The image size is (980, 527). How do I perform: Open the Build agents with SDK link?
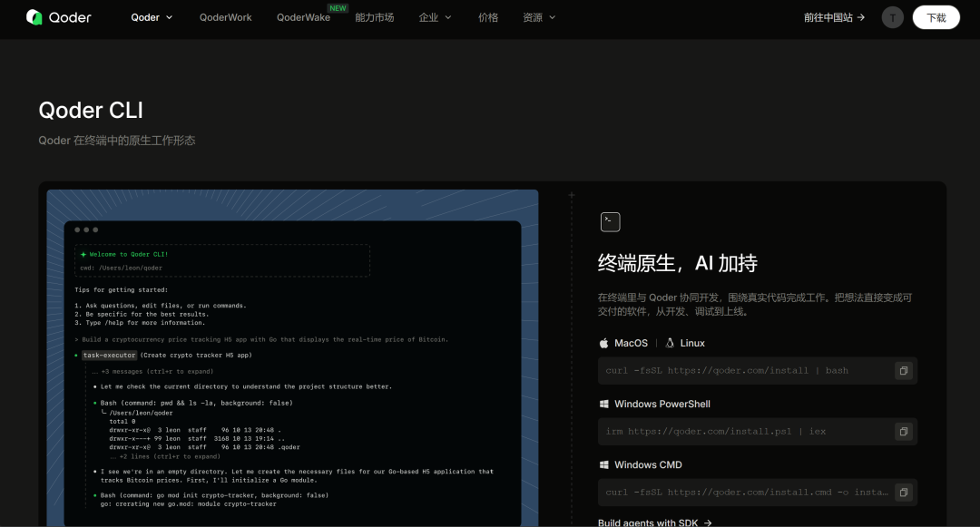(x=654, y=522)
